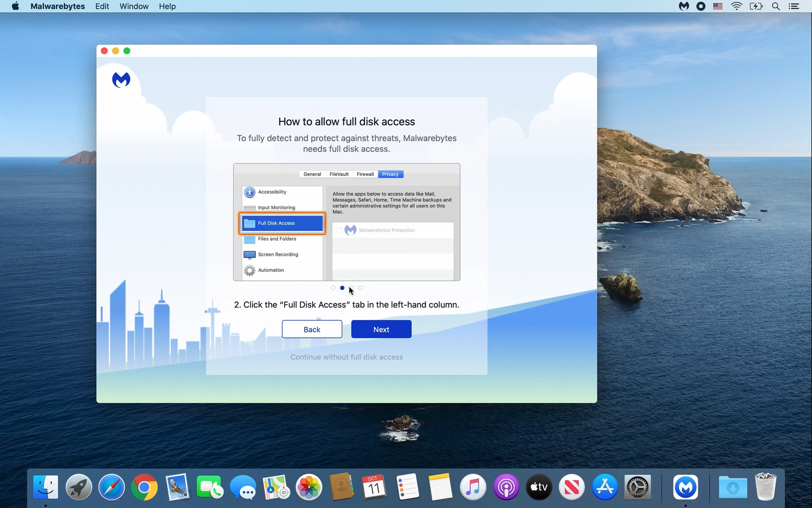Screen dimensions: 812x508
Task: Click Malwarebytes icon in the Dock
Action: (686, 487)
